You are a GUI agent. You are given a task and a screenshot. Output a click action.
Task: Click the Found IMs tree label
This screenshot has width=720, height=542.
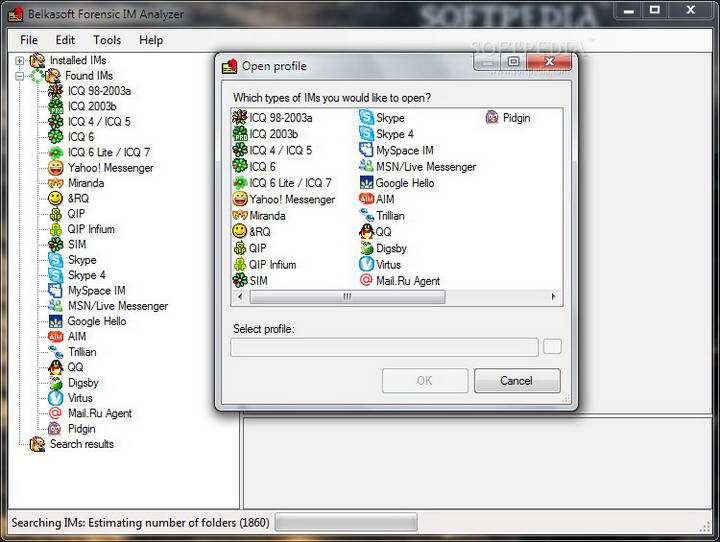pyautogui.click(x=89, y=75)
